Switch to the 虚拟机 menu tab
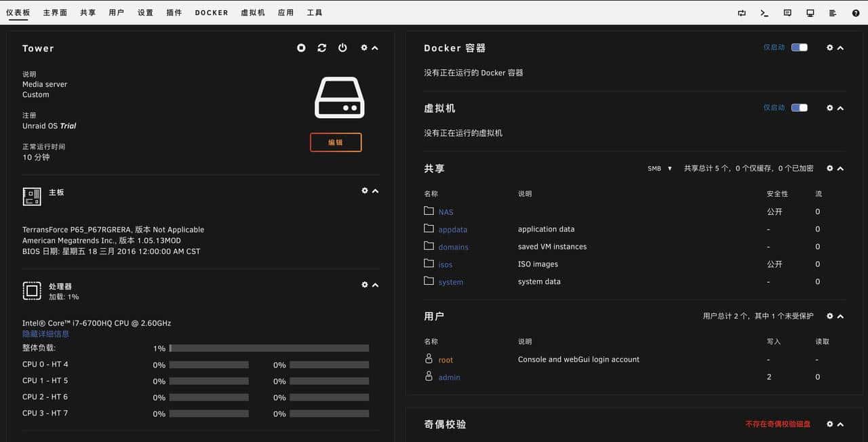Image resolution: width=868 pixels, height=442 pixels. pos(253,12)
